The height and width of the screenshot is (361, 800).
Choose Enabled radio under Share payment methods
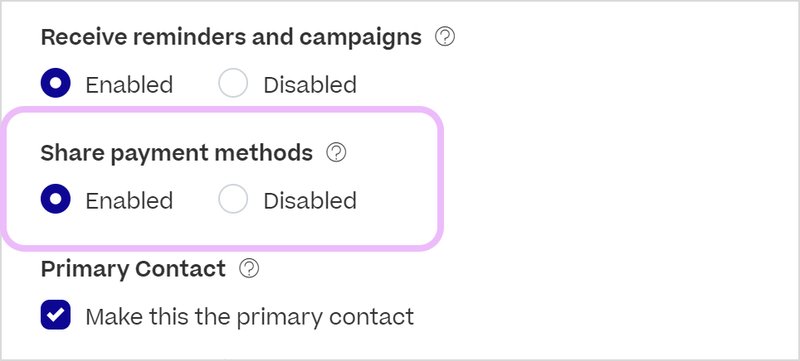(x=56, y=199)
